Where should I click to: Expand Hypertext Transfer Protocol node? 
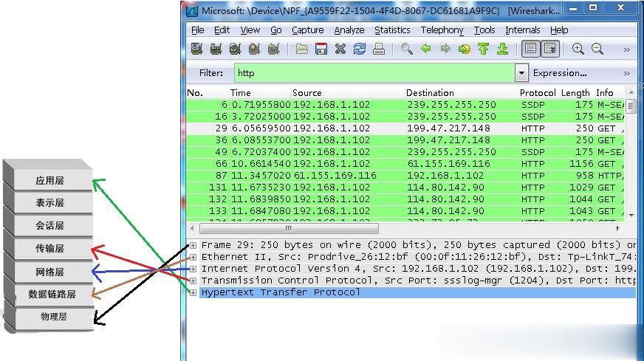tap(193, 292)
